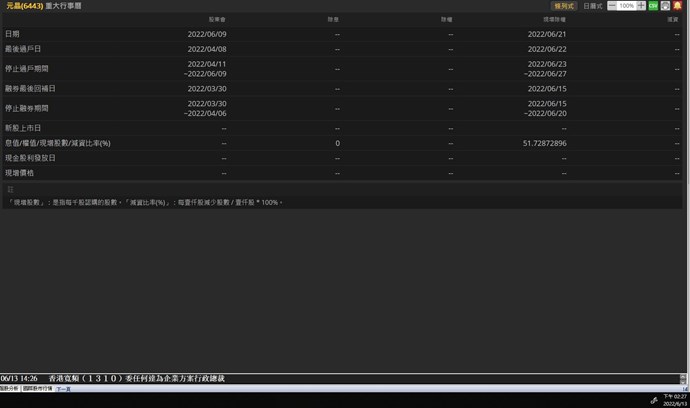Click 最後過戶日 row label
The height and width of the screenshot is (408, 690).
coord(23,49)
